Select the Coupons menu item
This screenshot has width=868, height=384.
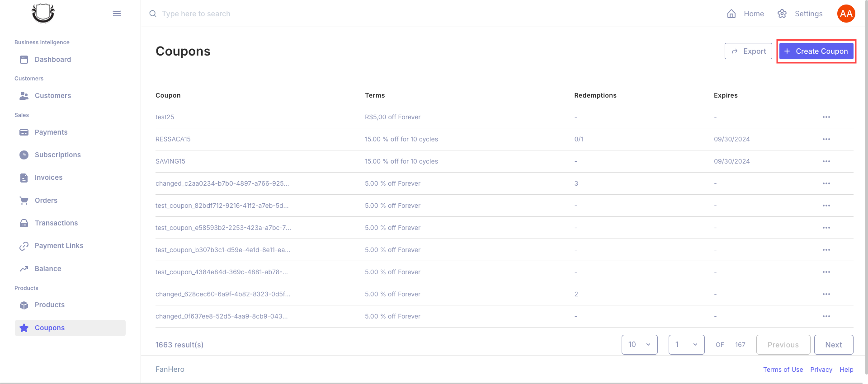(x=70, y=328)
